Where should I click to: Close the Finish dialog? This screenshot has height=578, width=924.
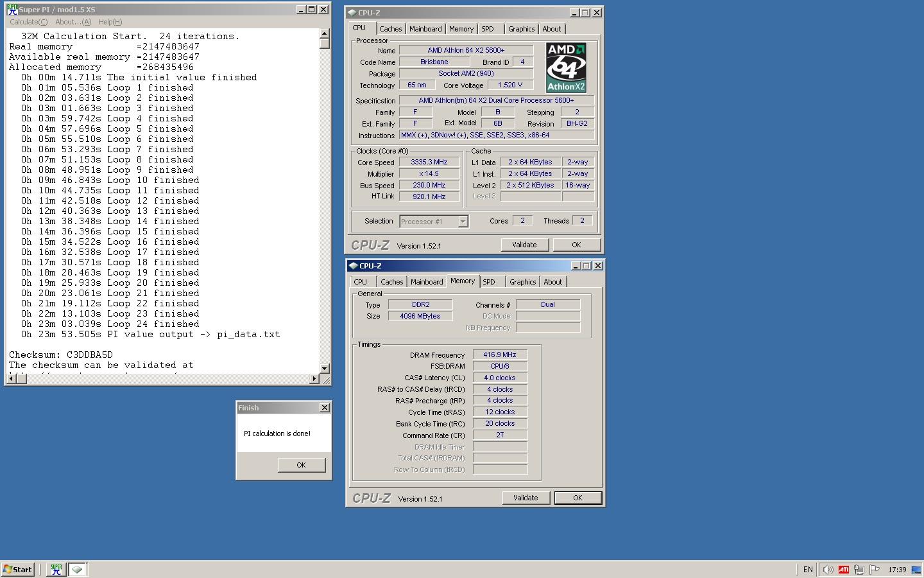[325, 407]
